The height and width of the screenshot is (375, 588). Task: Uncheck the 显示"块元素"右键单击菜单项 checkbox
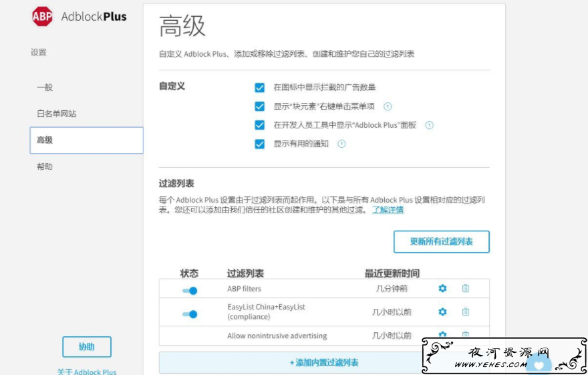click(259, 106)
